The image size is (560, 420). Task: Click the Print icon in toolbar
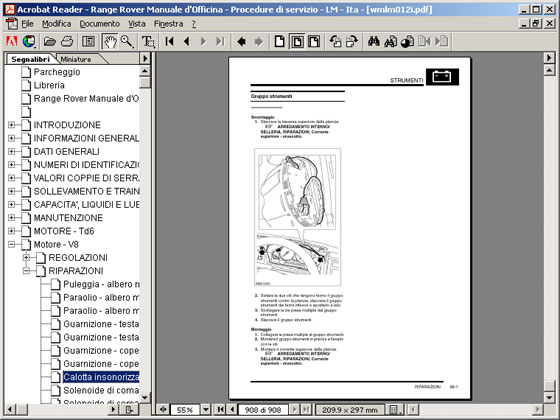pos(67,41)
